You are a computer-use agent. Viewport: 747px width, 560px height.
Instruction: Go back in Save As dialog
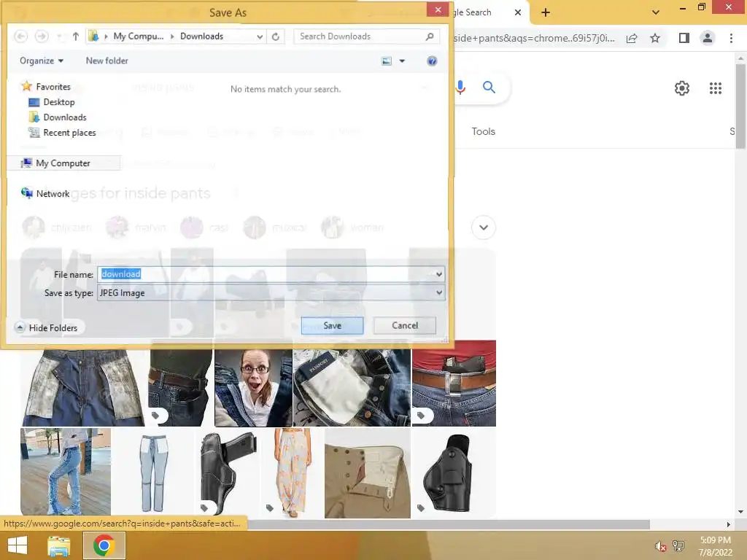click(20, 36)
